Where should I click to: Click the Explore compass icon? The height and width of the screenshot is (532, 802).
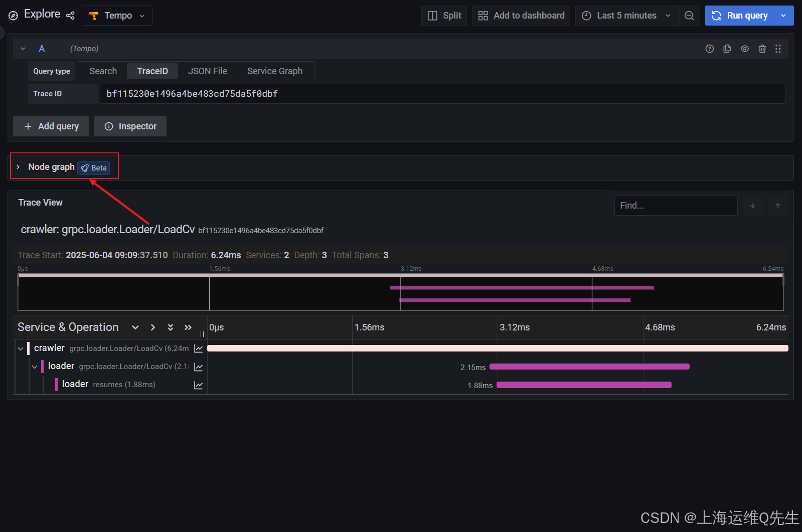pyautogui.click(x=14, y=16)
